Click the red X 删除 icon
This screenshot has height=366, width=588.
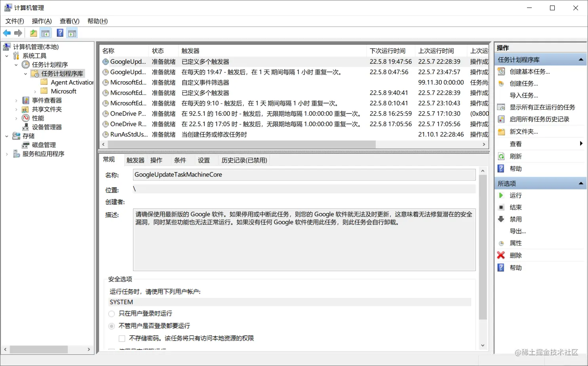pos(501,255)
